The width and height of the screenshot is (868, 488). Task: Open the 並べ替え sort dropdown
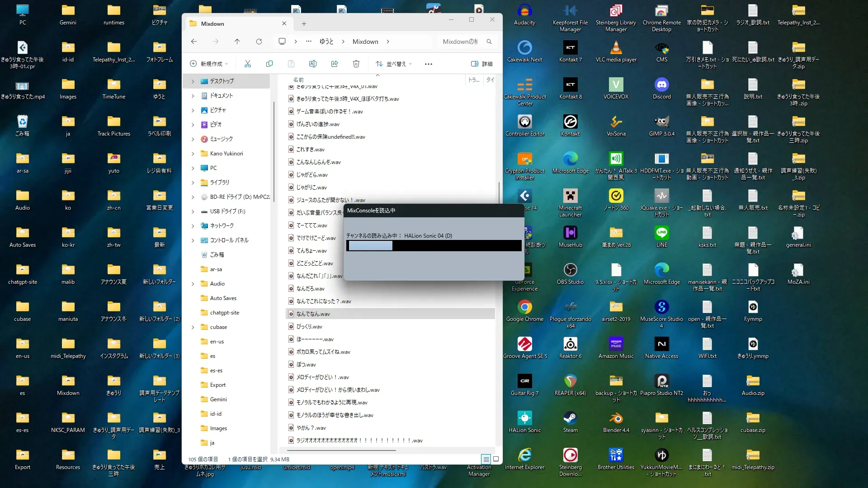394,64
